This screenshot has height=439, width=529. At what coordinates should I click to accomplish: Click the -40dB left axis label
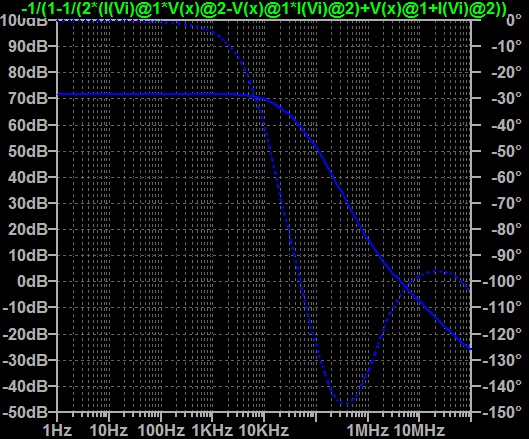click(x=25, y=386)
